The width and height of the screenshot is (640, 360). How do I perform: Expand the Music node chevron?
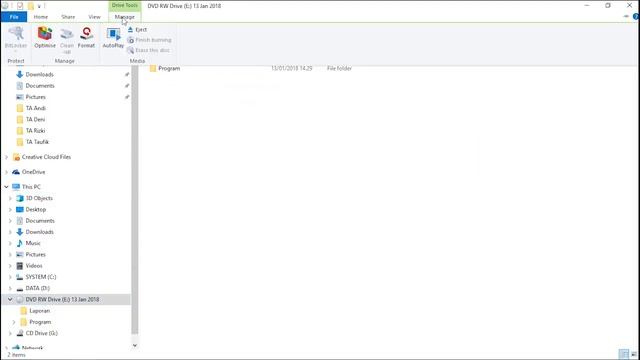tap(10, 243)
